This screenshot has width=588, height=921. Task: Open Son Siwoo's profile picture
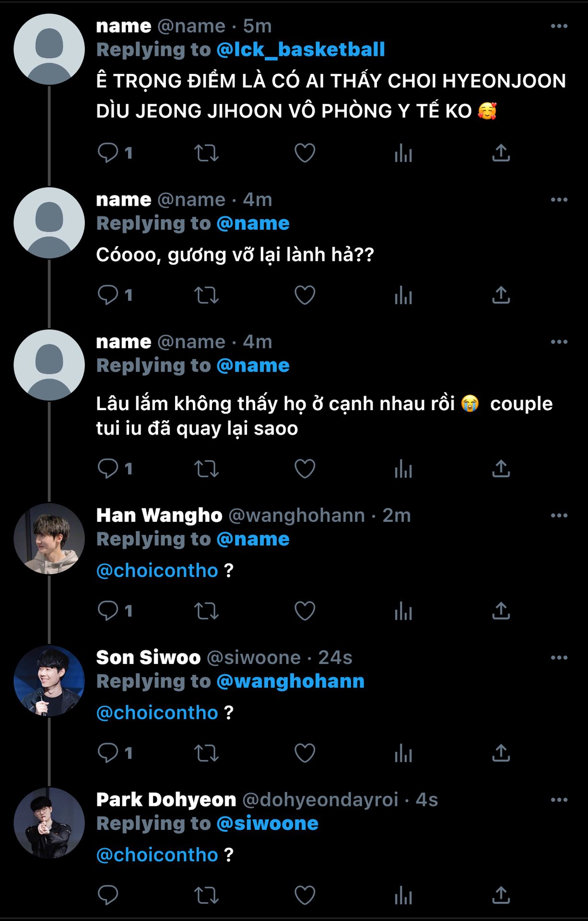(49, 681)
